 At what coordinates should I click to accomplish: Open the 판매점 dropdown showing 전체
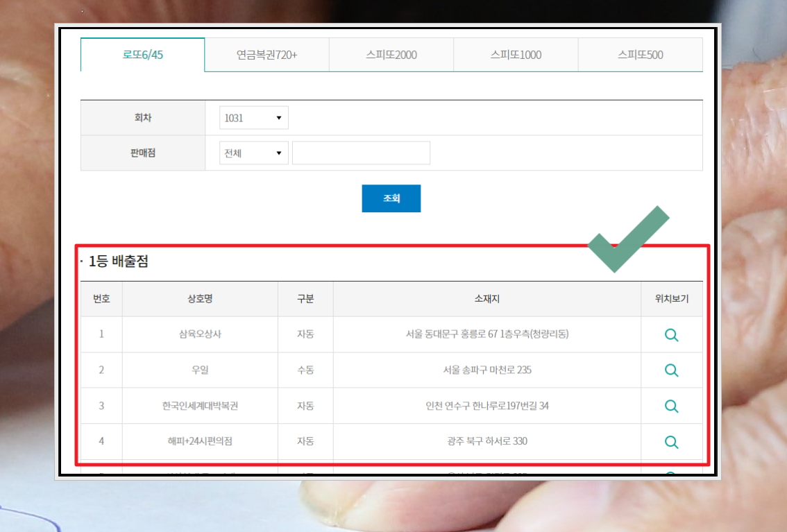(253, 153)
